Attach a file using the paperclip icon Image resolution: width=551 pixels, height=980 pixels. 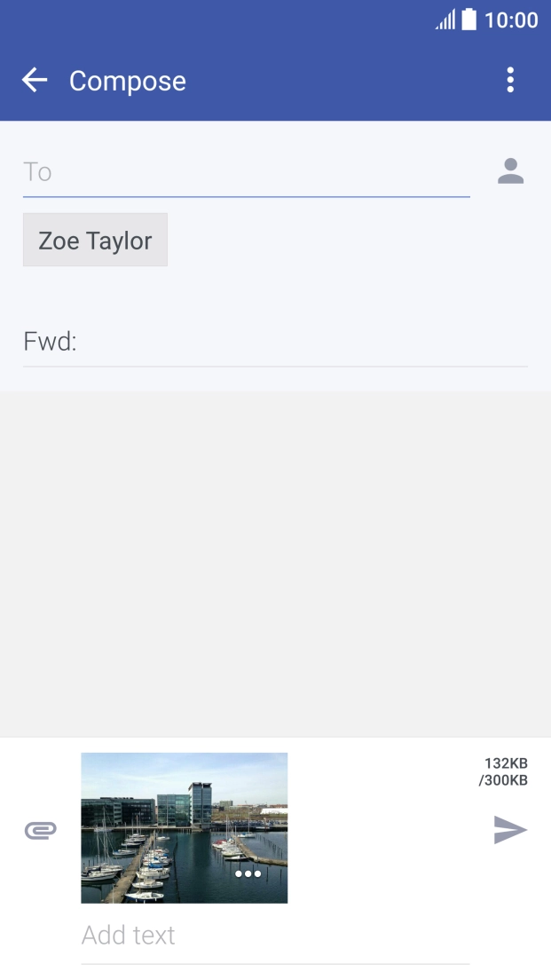tap(39, 830)
